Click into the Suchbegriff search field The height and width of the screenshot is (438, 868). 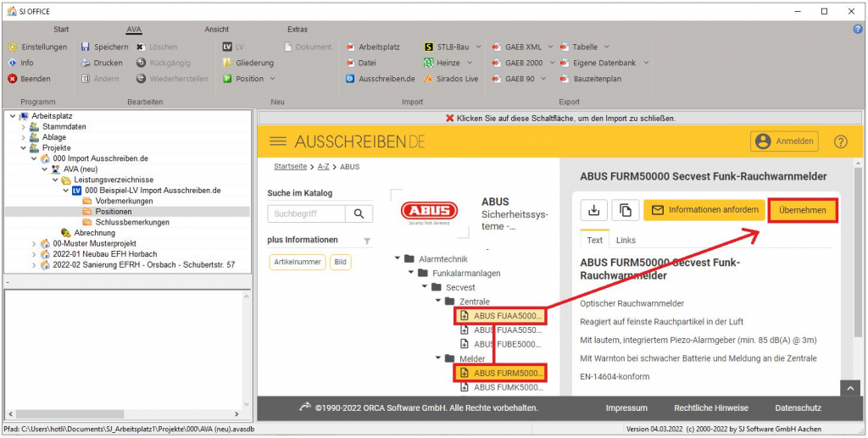[x=306, y=214]
